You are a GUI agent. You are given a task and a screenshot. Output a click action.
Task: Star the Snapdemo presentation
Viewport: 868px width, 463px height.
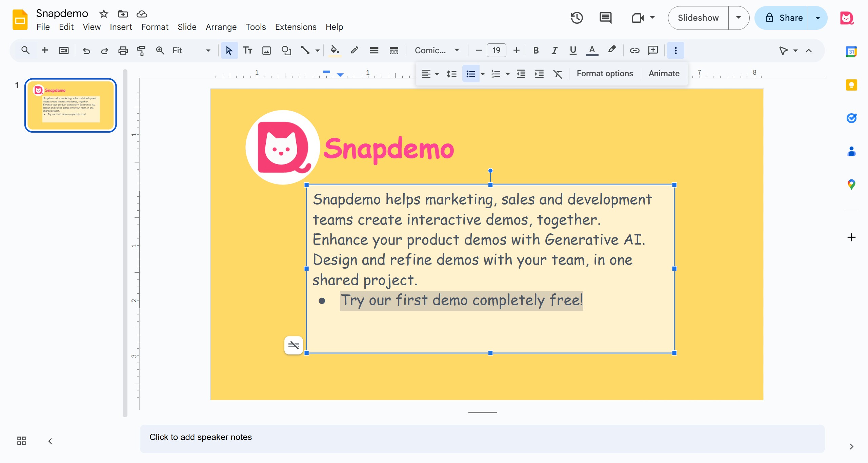click(104, 14)
